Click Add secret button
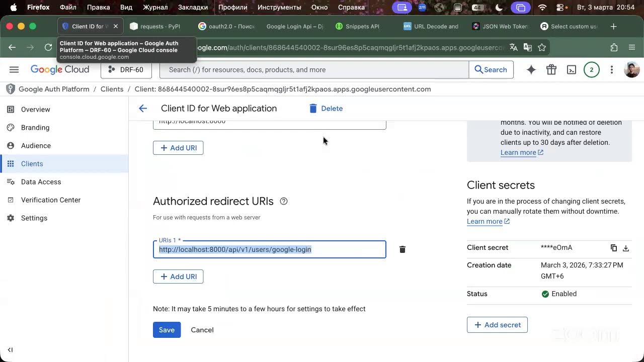Image resolution: width=644 pixels, height=362 pixels. (497, 325)
